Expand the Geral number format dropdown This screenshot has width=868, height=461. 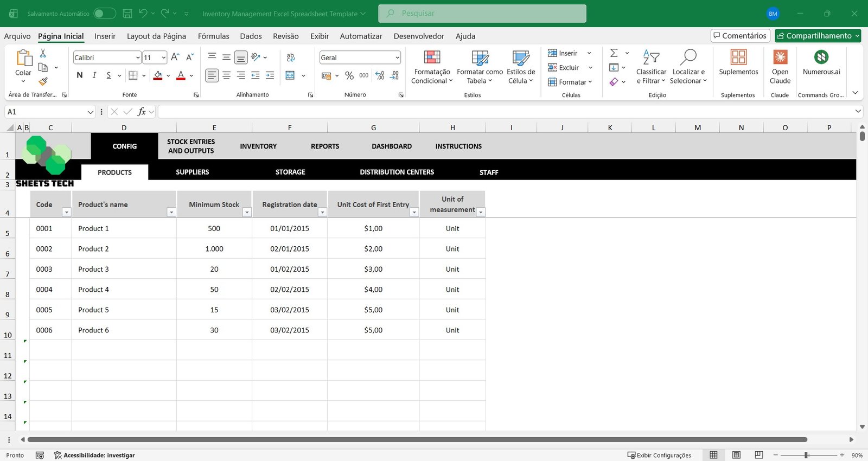[397, 57]
